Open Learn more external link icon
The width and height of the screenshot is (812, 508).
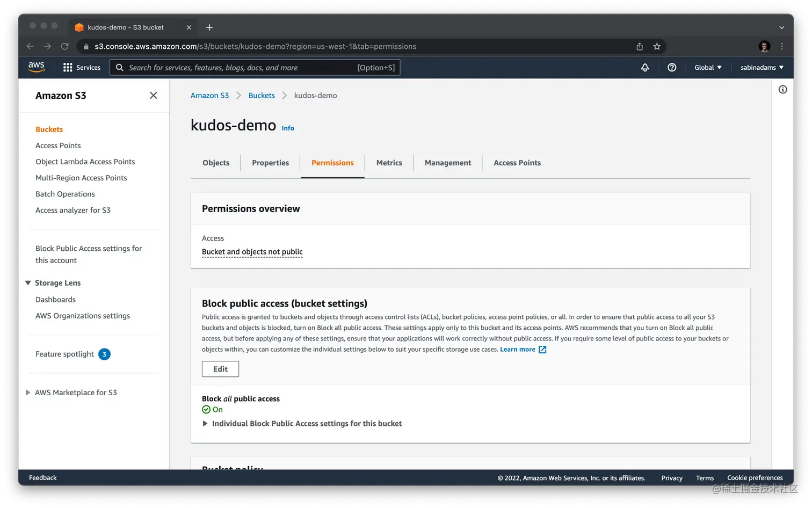(x=542, y=349)
